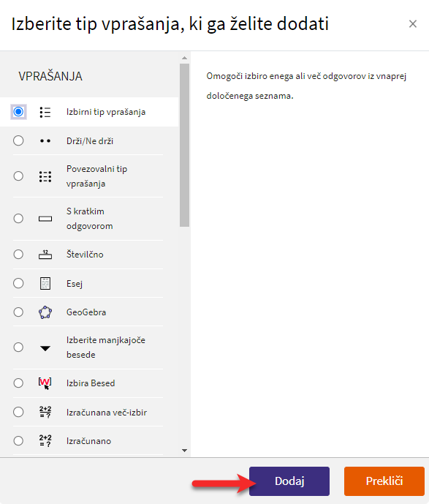Viewport: 429px width, 504px height.
Task: Select the Drži/Ne drži radio button
Action: coord(18,140)
